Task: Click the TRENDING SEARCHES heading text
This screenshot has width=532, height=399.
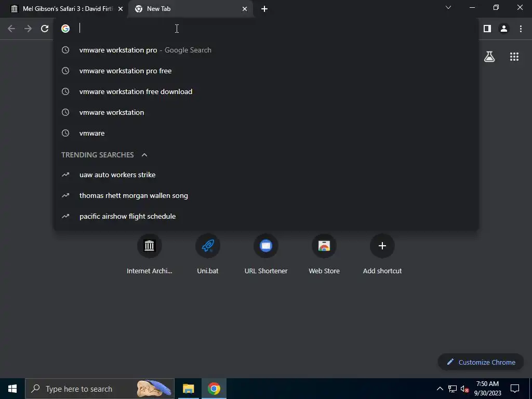Action: click(97, 155)
